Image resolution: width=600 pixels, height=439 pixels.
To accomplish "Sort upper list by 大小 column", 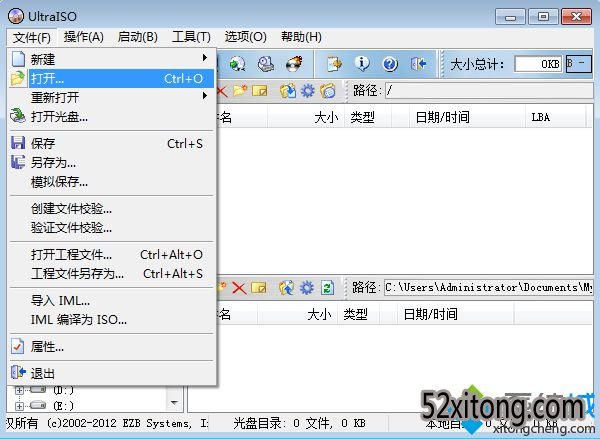I will coord(306,117).
